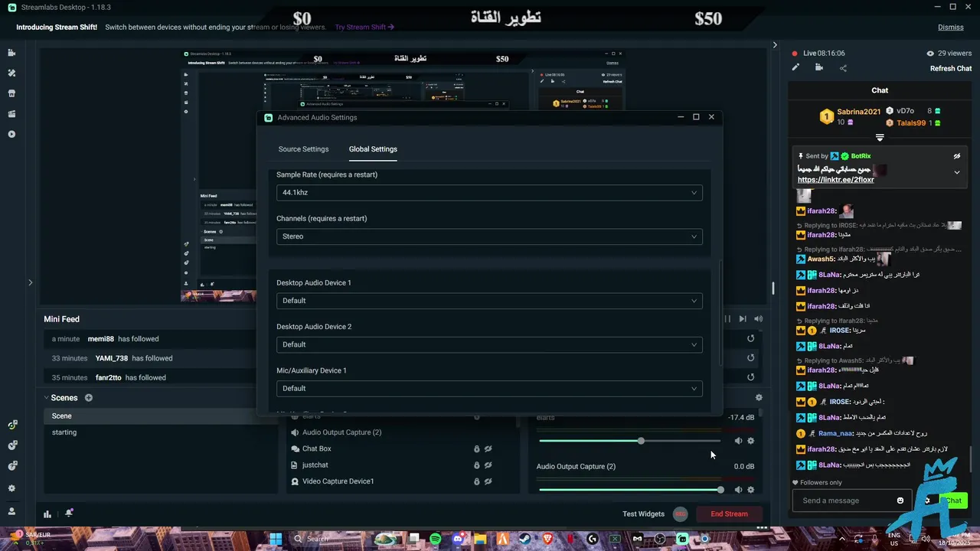Image resolution: width=980 pixels, height=551 pixels.
Task: Open the Recordings icon in the left sidebar
Action: (11, 134)
